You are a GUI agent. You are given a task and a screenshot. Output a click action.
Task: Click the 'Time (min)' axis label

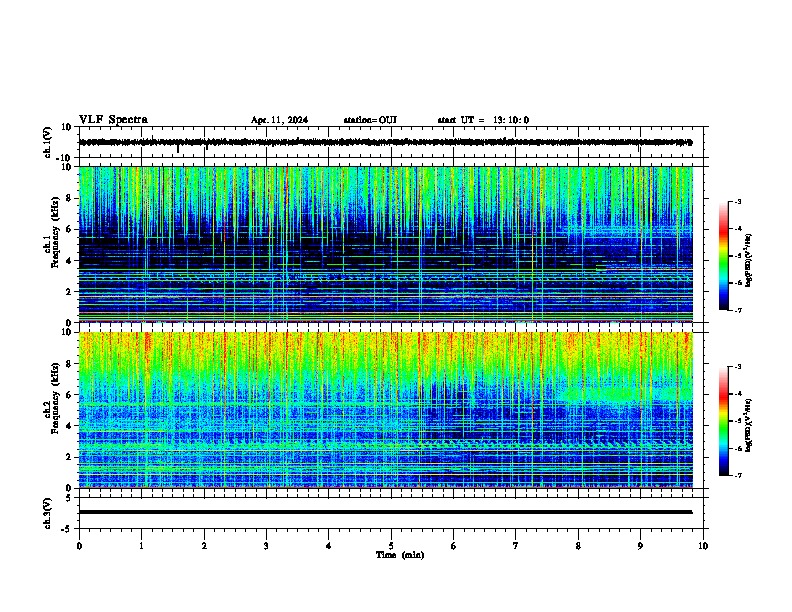tap(400, 555)
